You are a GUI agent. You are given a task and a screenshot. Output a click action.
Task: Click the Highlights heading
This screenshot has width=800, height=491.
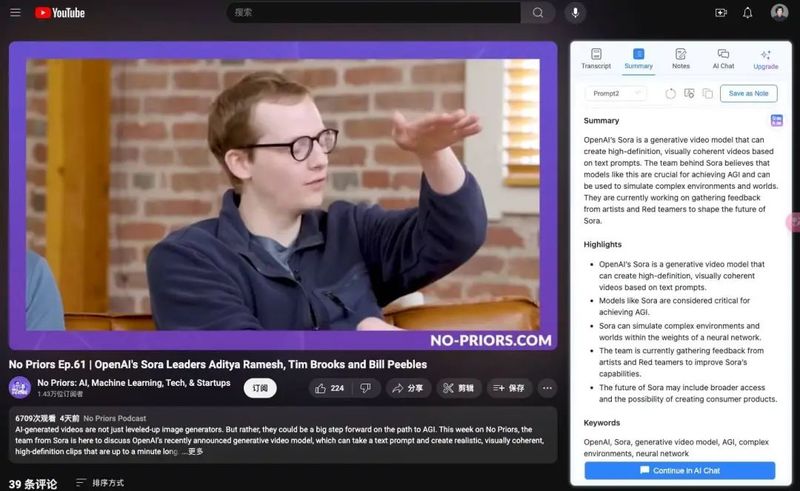click(603, 244)
